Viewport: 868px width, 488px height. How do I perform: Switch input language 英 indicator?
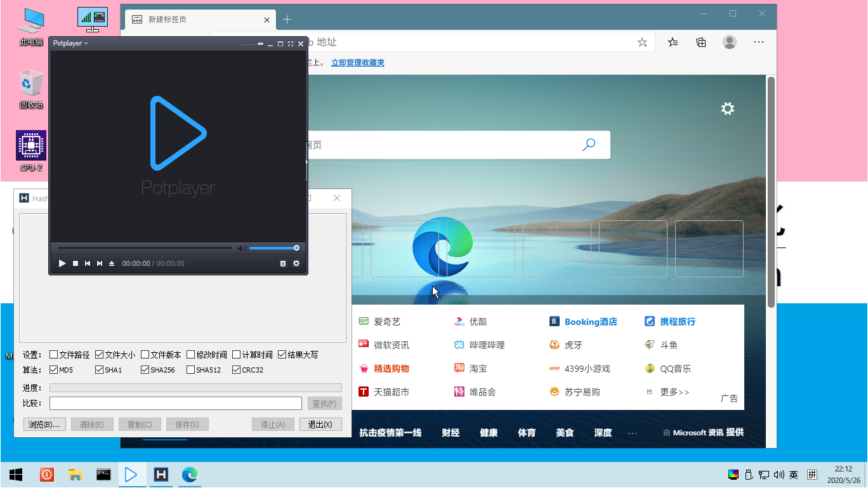pyautogui.click(x=794, y=475)
